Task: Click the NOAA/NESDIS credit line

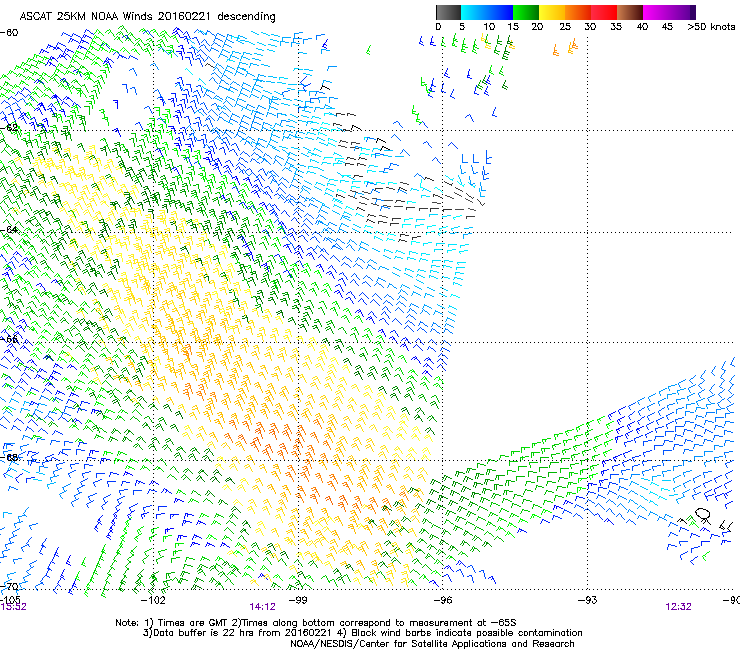Action: (432, 644)
